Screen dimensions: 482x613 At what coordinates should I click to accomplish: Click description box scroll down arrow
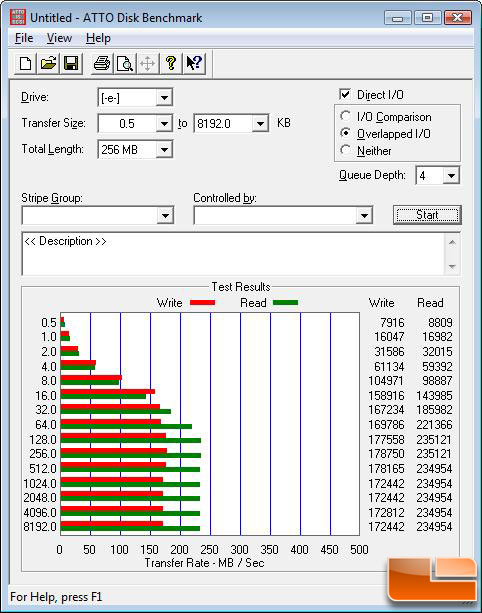click(452, 266)
